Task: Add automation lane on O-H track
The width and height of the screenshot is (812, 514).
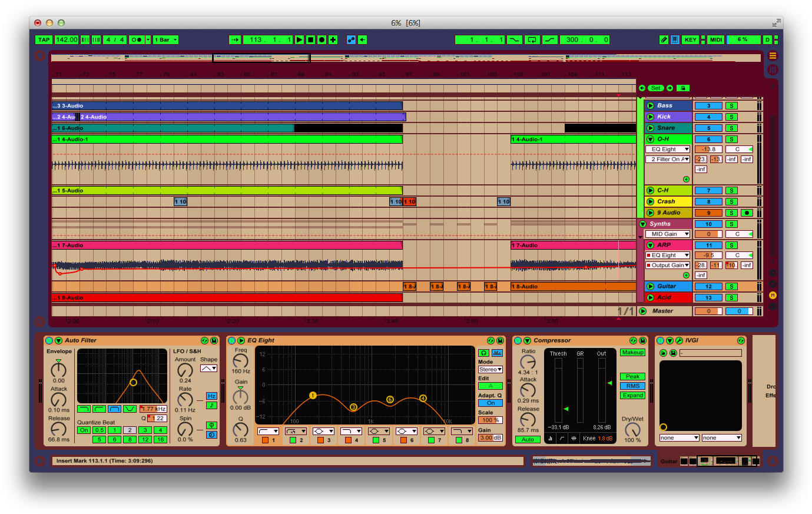Action: point(686,179)
